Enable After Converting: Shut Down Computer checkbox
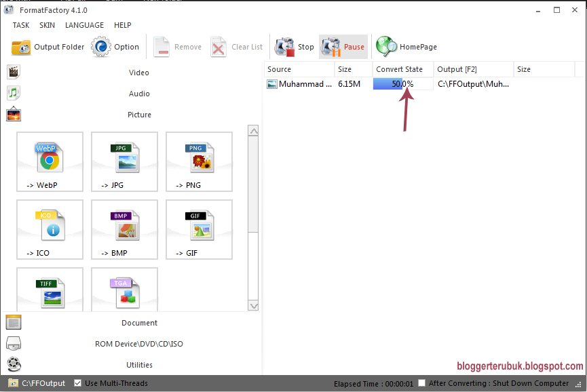Image resolution: width=587 pixels, height=392 pixels. [422, 383]
